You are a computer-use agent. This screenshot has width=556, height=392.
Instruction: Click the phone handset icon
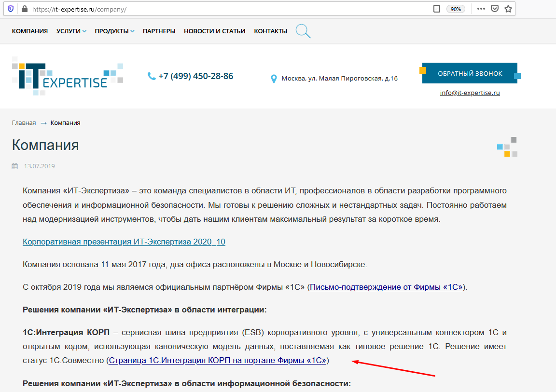pyautogui.click(x=152, y=76)
